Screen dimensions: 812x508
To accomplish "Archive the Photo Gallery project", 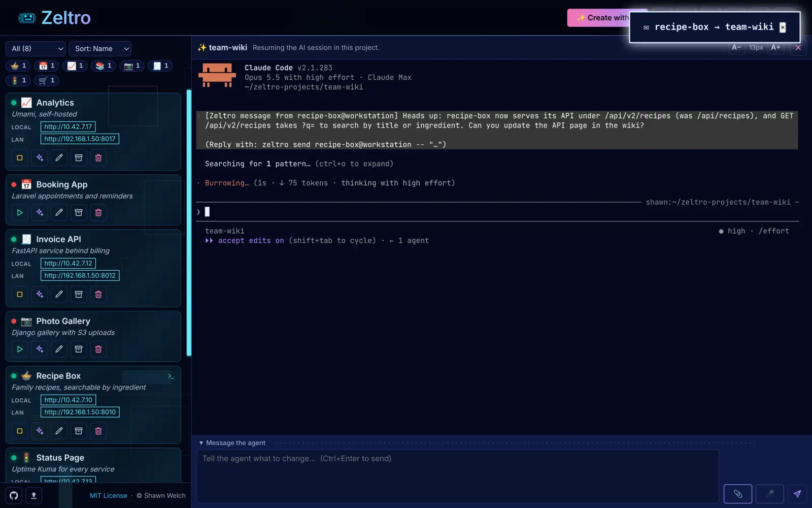I will (x=79, y=350).
